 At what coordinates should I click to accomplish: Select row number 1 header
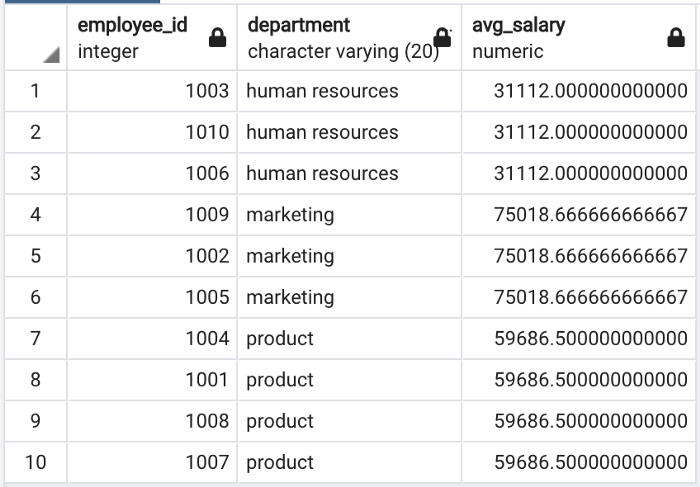click(x=35, y=91)
